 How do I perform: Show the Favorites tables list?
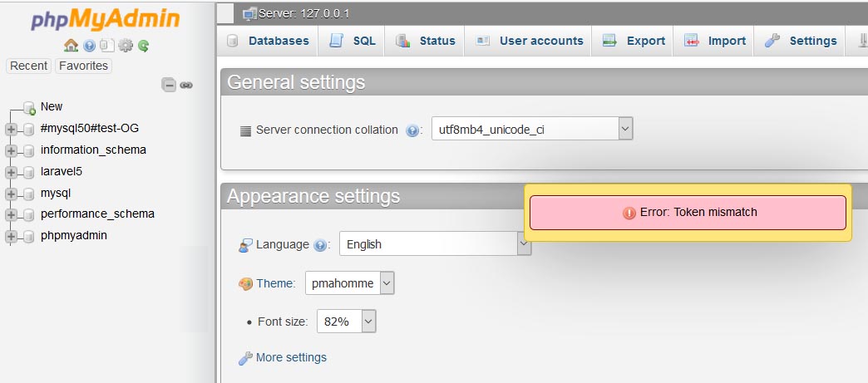pos(84,66)
